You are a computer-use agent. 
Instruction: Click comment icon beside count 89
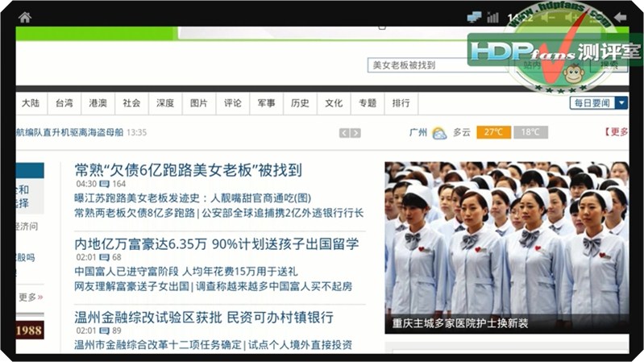[x=105, y=331]
